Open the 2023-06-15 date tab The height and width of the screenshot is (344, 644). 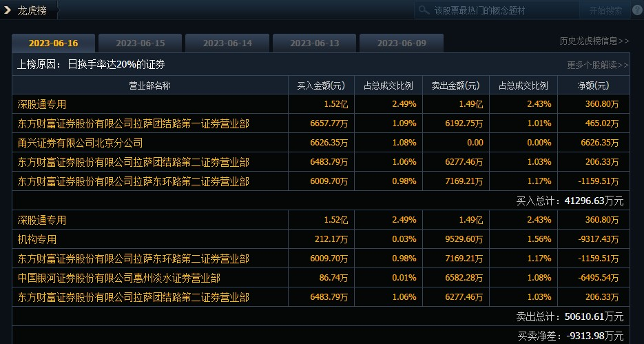coord(141,43)
